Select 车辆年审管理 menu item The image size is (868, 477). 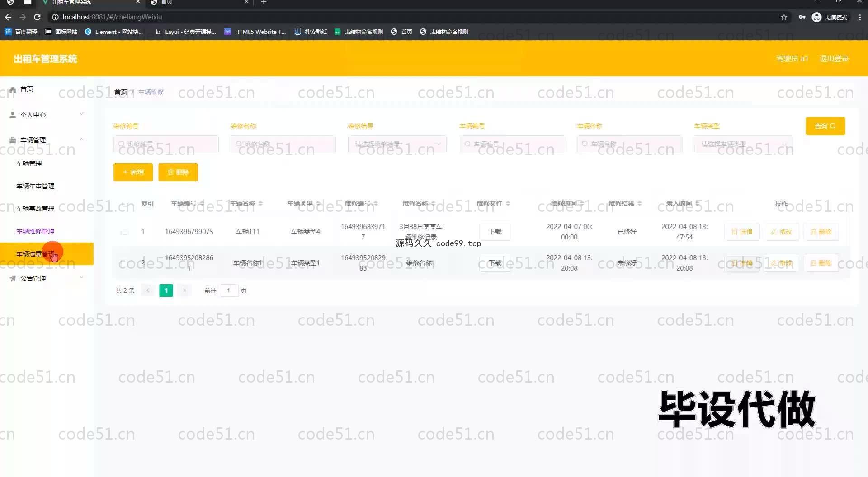point(35,186)
